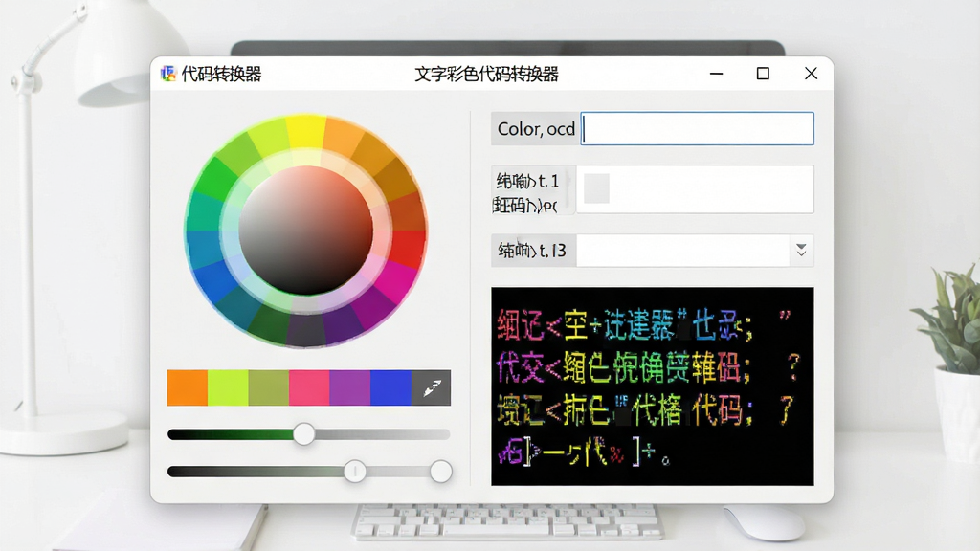980x551 pixels.
Task: Click the right-end handle of the gray slider
Action: coord(440,471)
